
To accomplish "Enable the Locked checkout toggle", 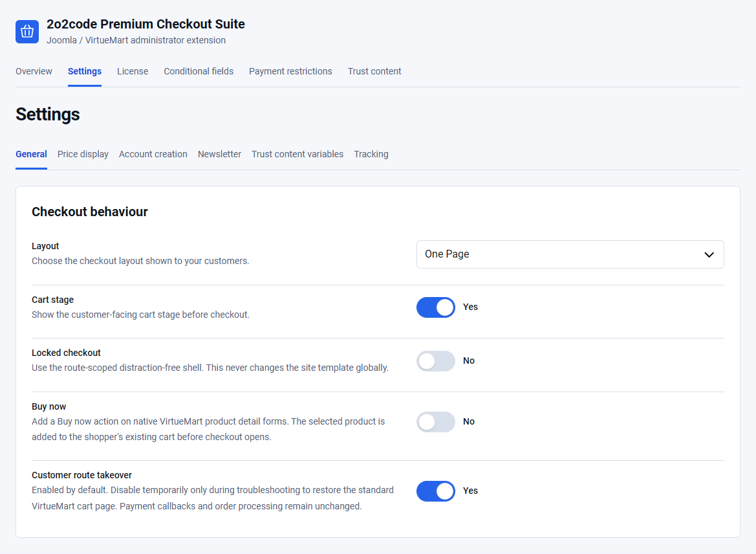I will tap(435, 361).
